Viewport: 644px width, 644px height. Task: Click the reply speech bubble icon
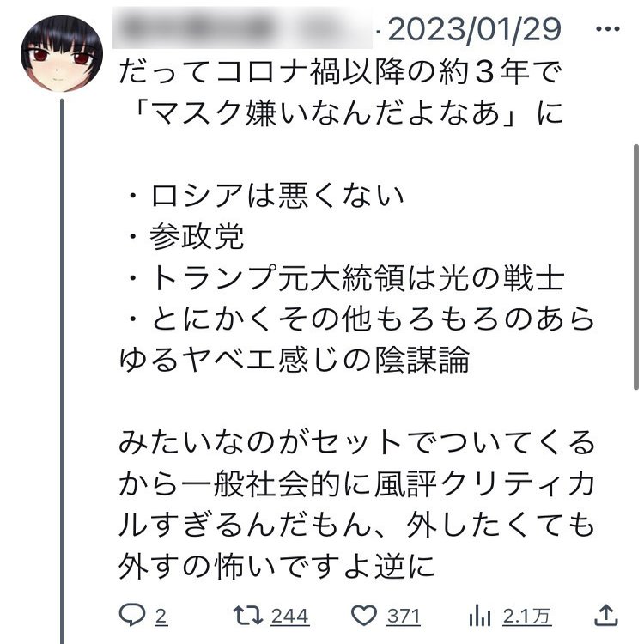[132, 615]
